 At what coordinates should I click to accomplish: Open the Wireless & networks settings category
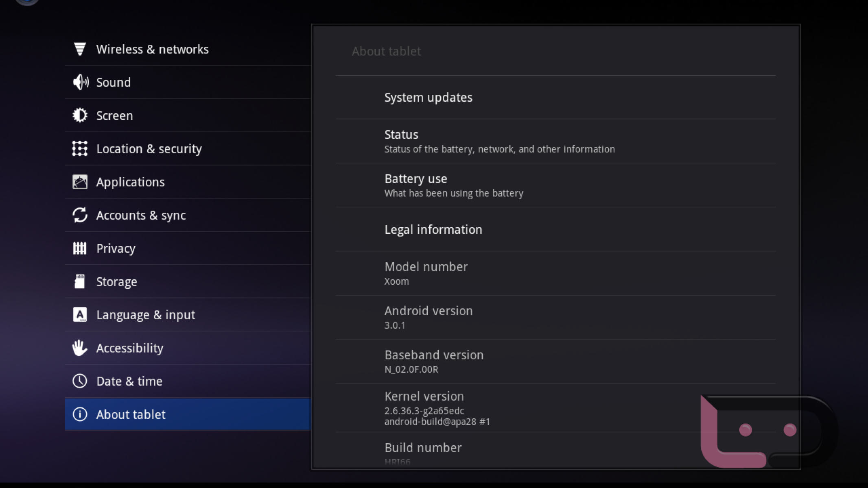click(x=152, y=49)
